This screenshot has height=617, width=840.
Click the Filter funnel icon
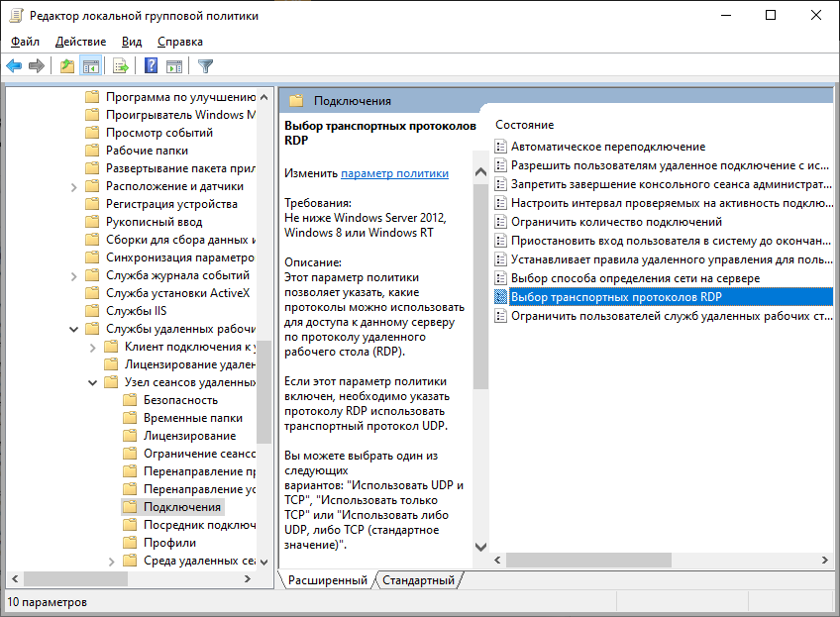205,66
